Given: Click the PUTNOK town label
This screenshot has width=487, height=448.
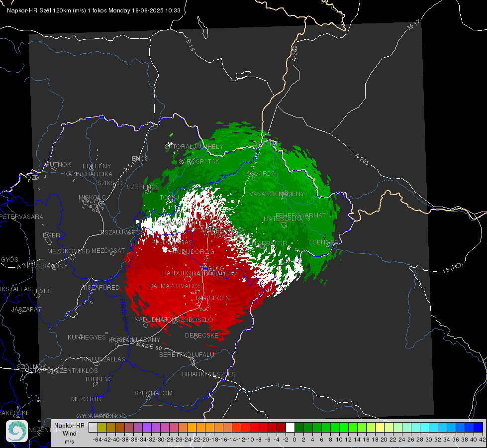Looking at the screenshot, I should tap(58, 164).
